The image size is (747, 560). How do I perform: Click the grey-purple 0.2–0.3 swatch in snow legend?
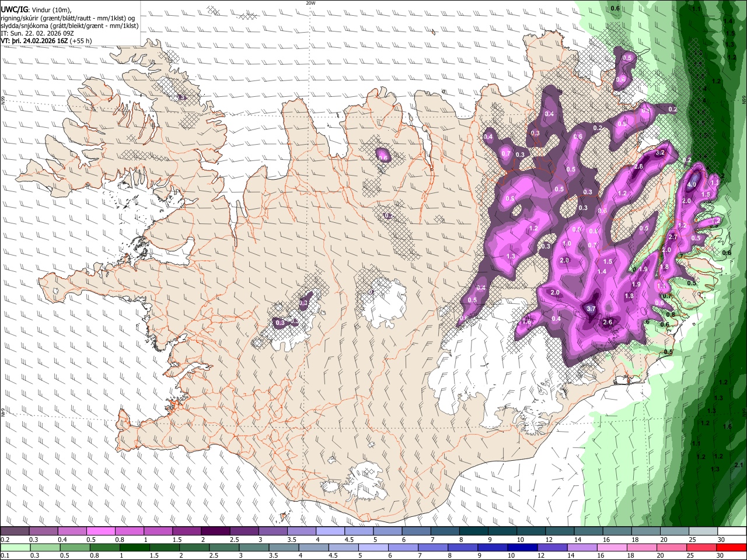click(15, 531)
